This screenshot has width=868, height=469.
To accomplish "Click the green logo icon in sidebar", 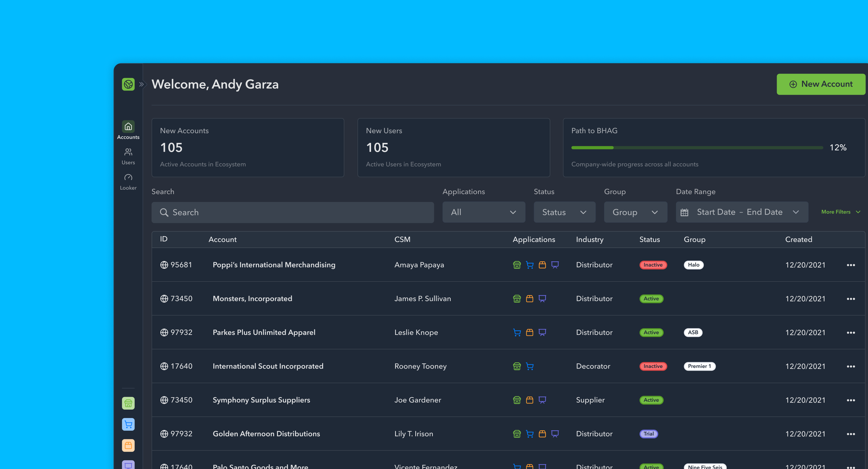I will click(128, 84).
